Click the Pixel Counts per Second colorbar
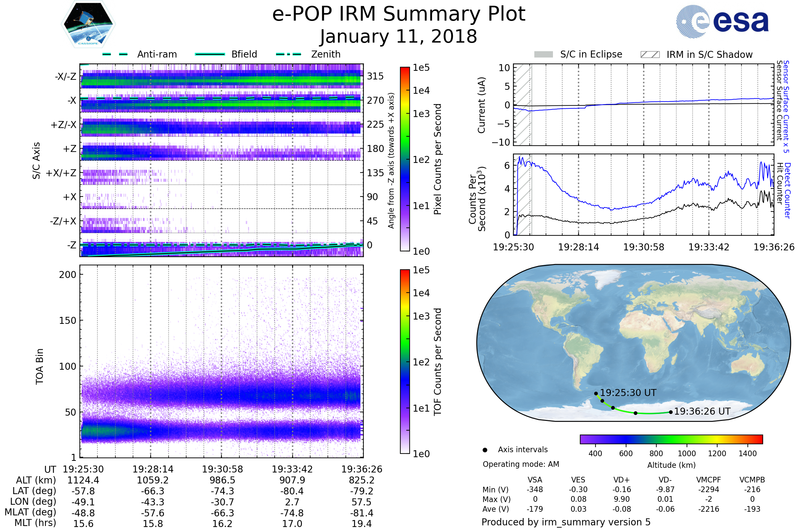 coord(405,159)
